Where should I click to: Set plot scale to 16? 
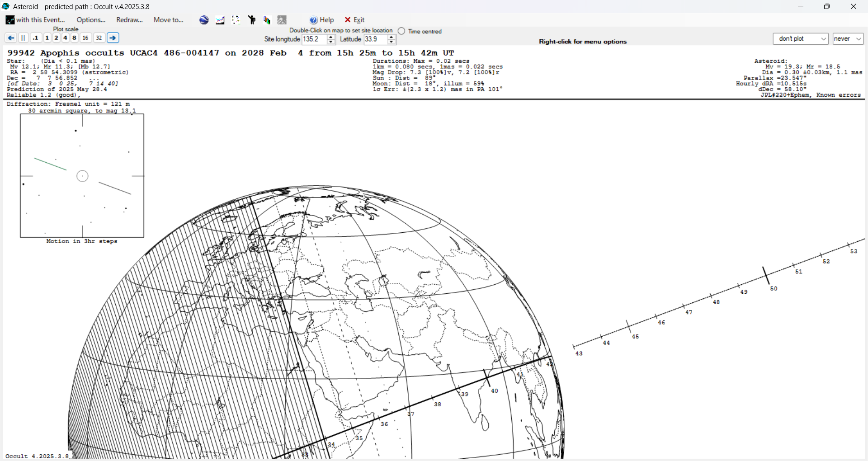click(x=85, y=38)
